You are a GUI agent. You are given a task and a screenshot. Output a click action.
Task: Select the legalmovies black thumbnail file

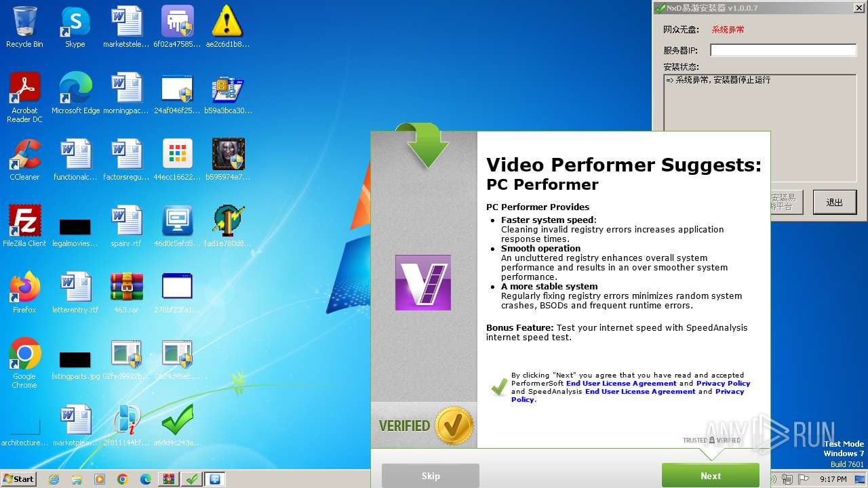pos(75,231)
